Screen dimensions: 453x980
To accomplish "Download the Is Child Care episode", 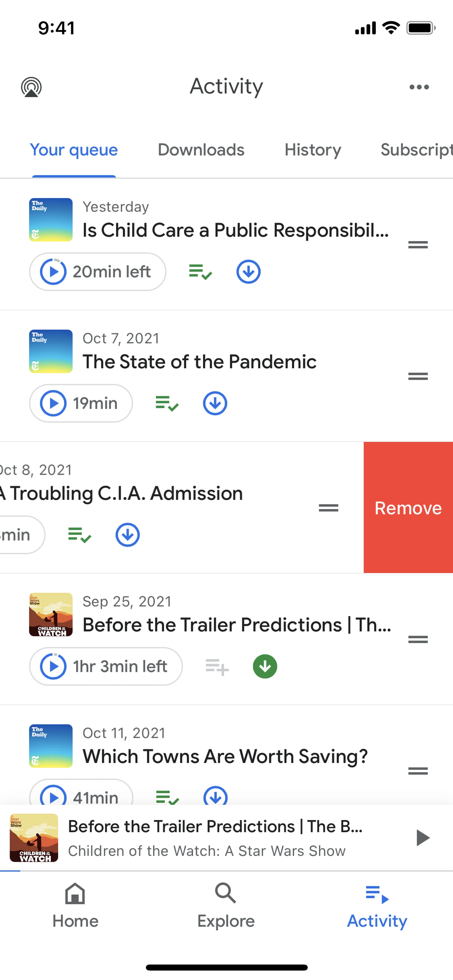I will [248, 272].
